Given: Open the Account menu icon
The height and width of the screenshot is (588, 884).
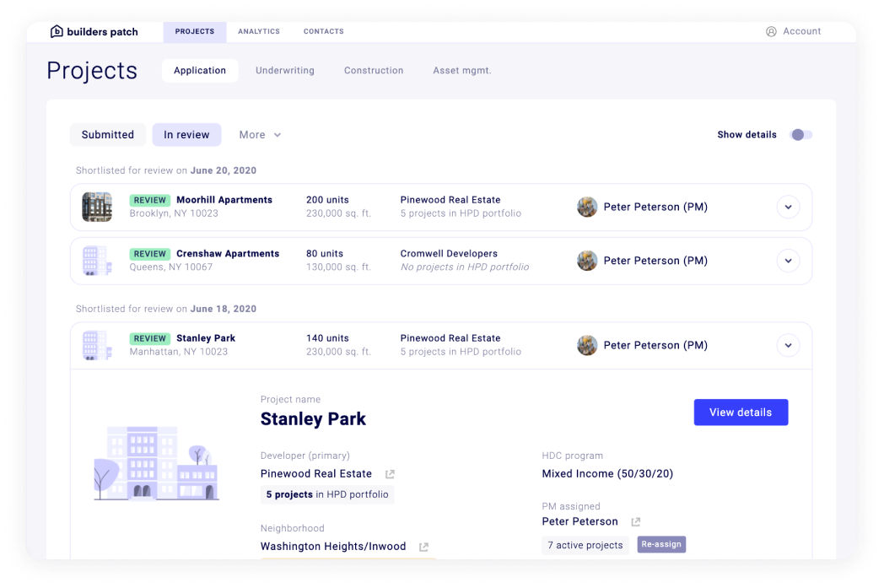Looking at the screenshot, I should pos(770,31).
